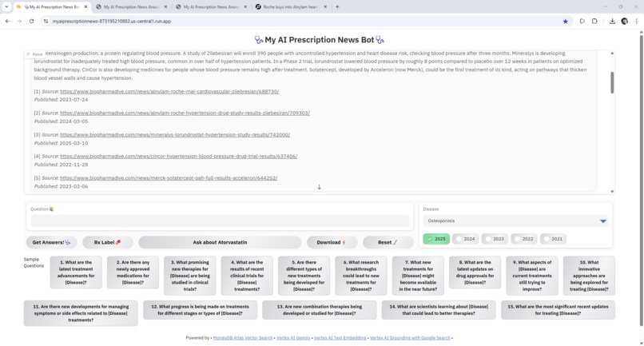Open source link [1] alnylam-roche-rnai-cardiovascular
Viewport: 644px width, 346px height.
pyautogui.click(x=169, y=91)
